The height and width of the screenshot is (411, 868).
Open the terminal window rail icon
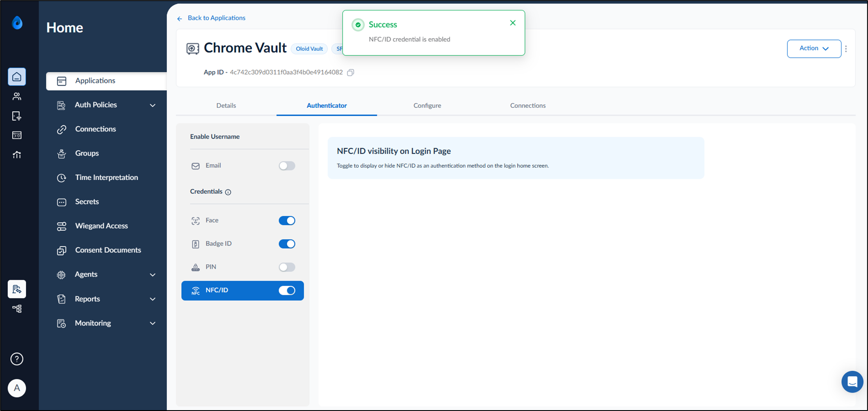[17, 135]
